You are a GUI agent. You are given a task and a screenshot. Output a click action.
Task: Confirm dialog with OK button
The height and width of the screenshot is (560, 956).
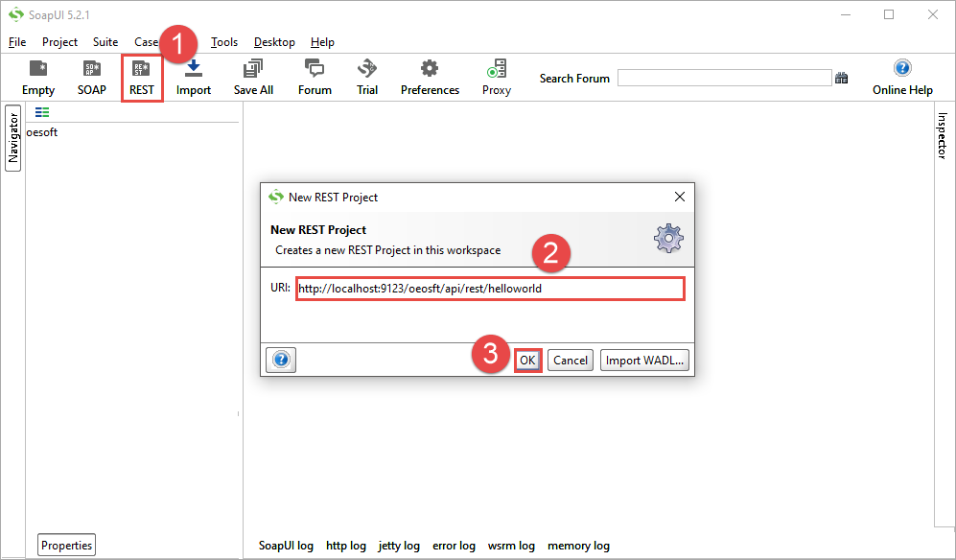point(527,360)
